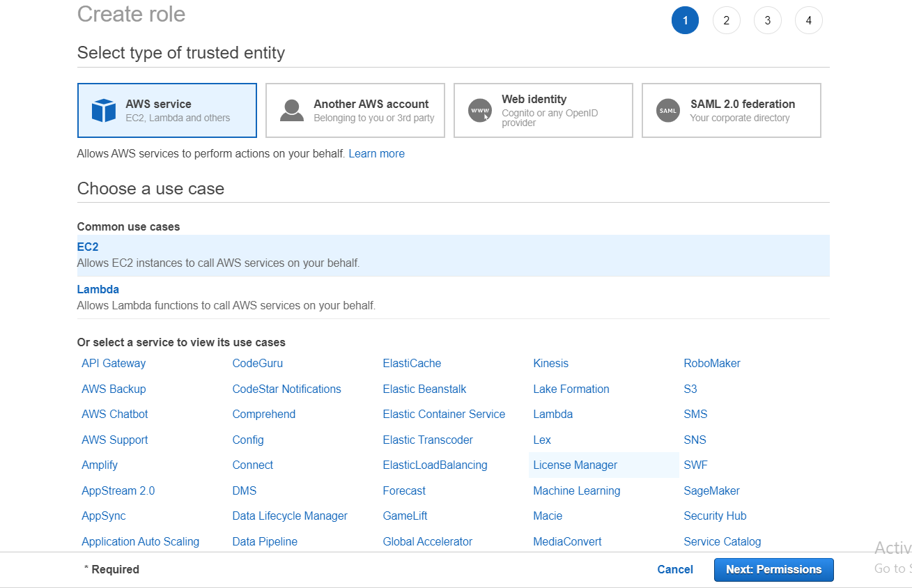Select the Elastic Container Service link
This screenshot has width=912, height=588.
point(444,415)
